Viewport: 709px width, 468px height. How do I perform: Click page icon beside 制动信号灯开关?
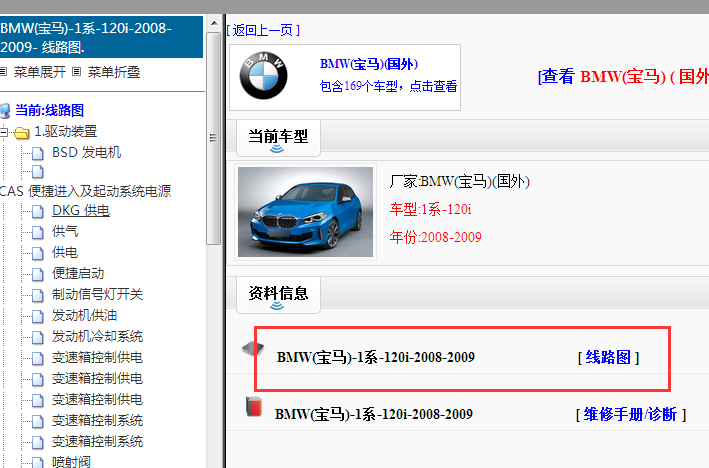(38, 296)
